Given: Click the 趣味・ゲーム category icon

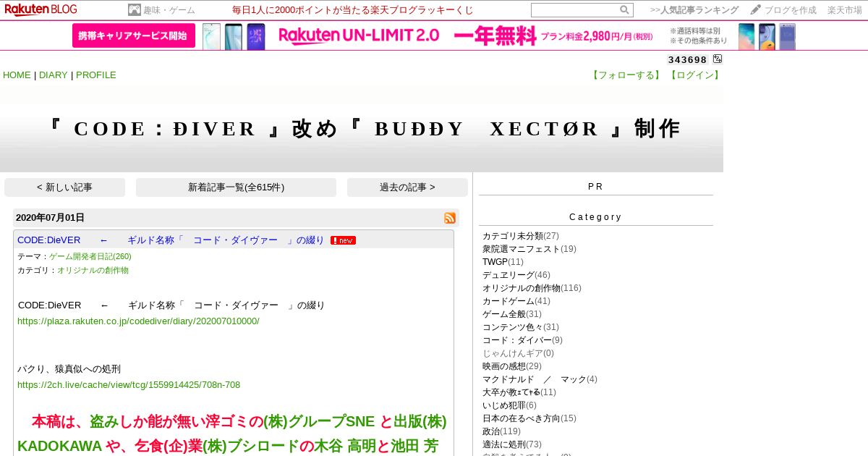Looking at the screenshot, I should [134, 10].
